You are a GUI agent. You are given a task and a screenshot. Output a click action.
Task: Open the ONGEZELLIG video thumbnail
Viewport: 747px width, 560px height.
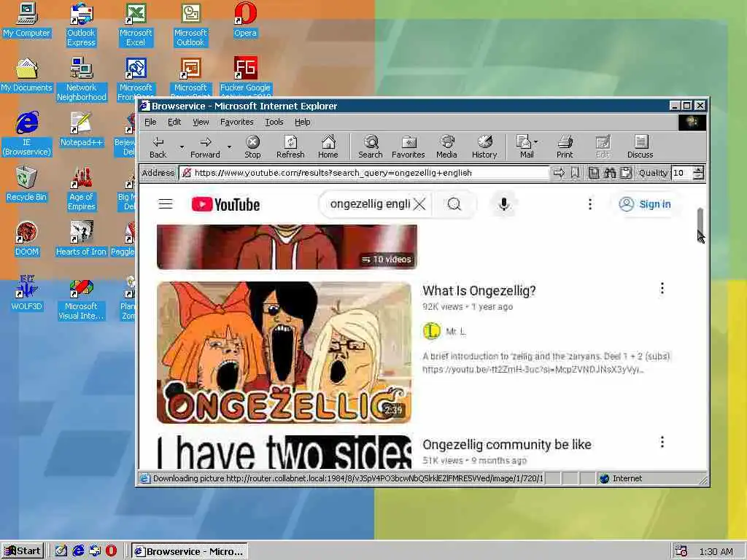click(x=284, y=352)
